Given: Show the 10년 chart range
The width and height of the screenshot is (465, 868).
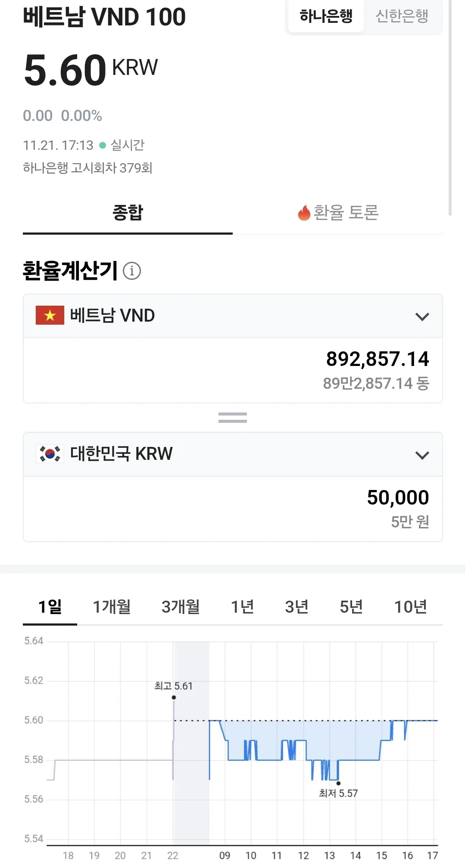Looking at the screenshot, I should (x=411, y=607).
